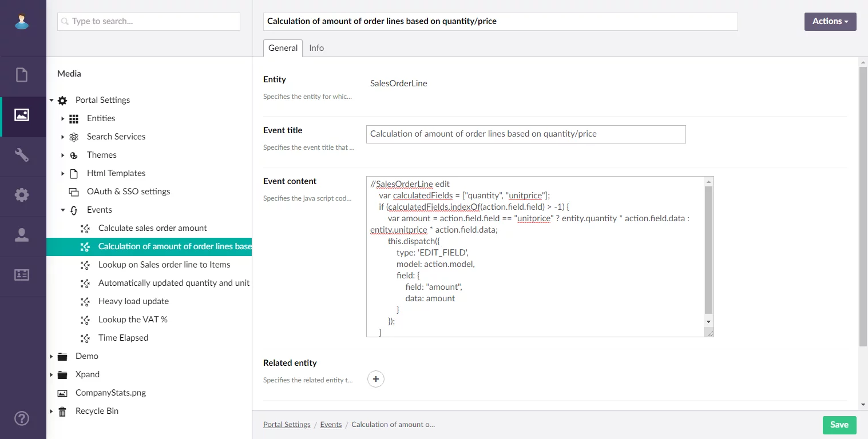This screenshot has height=439, width=868.
Task: Select the General tab
Action: 283,48
